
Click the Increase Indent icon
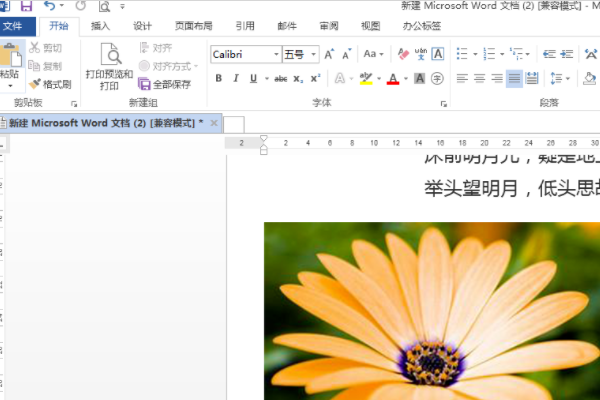pos(567,54)
